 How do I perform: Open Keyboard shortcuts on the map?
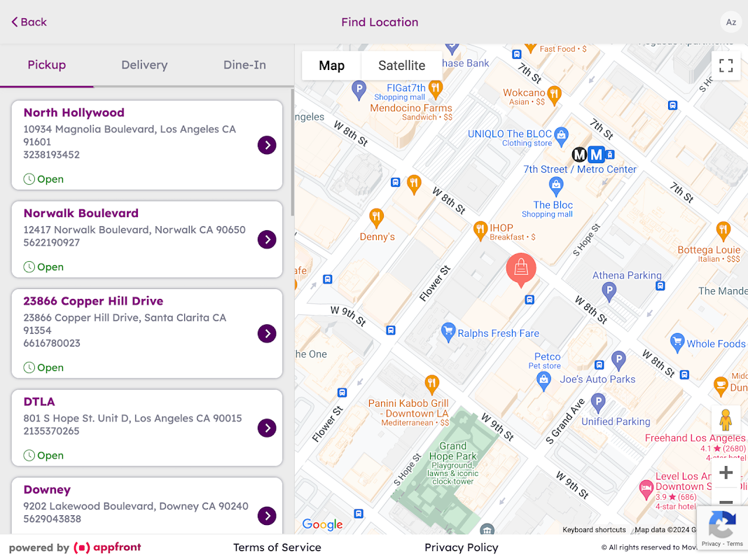(594, 529)
